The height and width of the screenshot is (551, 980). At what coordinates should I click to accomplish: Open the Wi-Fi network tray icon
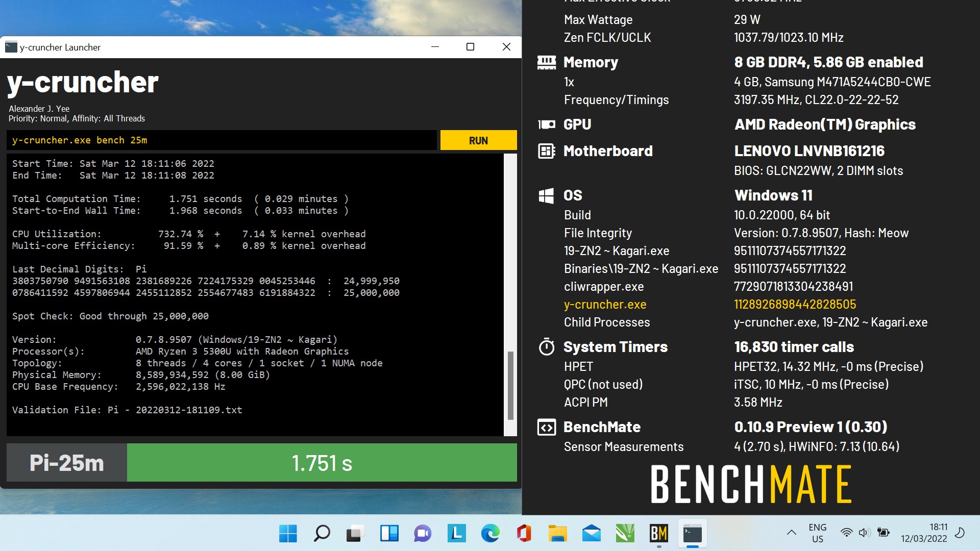846,533
